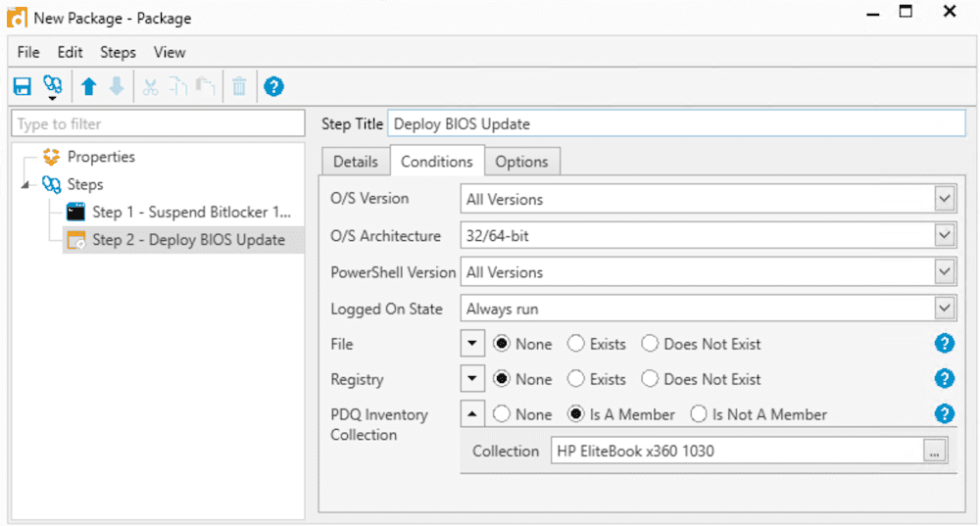Viewport: 980px width, 526px height.
Task: Open the Steps menu
Action: pyautogui.click(x=119, y=53)
